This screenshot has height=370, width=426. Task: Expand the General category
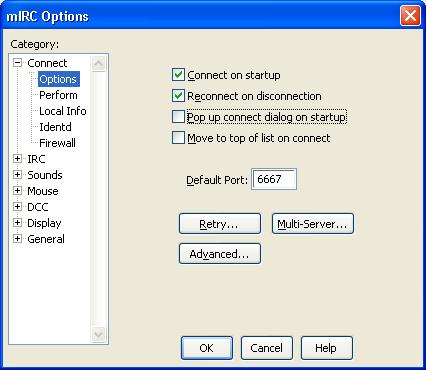[x=17, y=239]
